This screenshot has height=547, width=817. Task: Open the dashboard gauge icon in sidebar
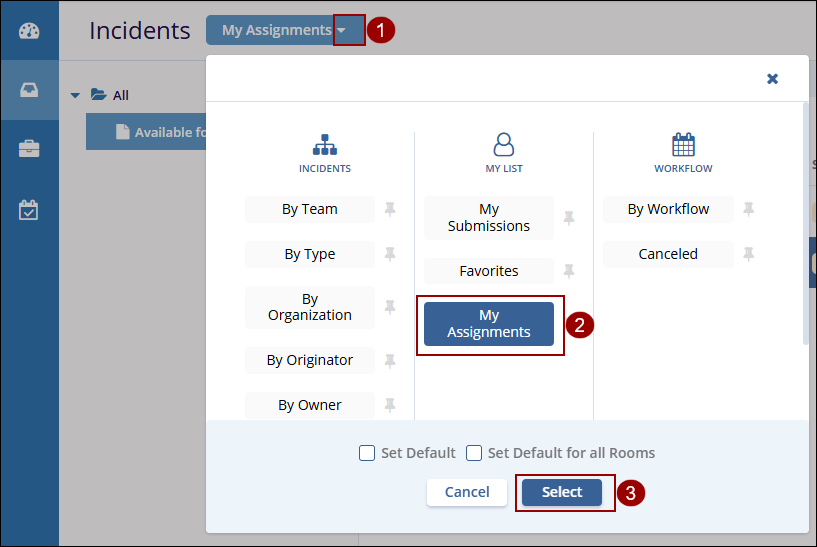29,30
